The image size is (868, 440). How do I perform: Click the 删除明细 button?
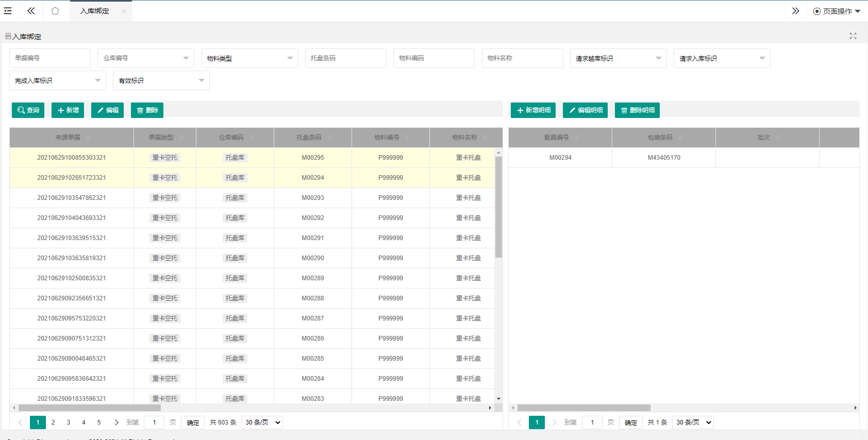(637, 110)
